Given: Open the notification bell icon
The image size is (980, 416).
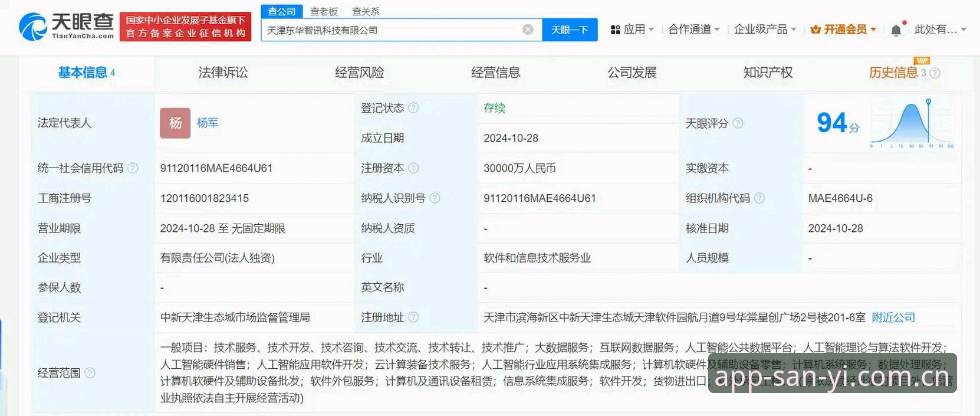Looking at the screenshot, I should click(x=896, y=30).
